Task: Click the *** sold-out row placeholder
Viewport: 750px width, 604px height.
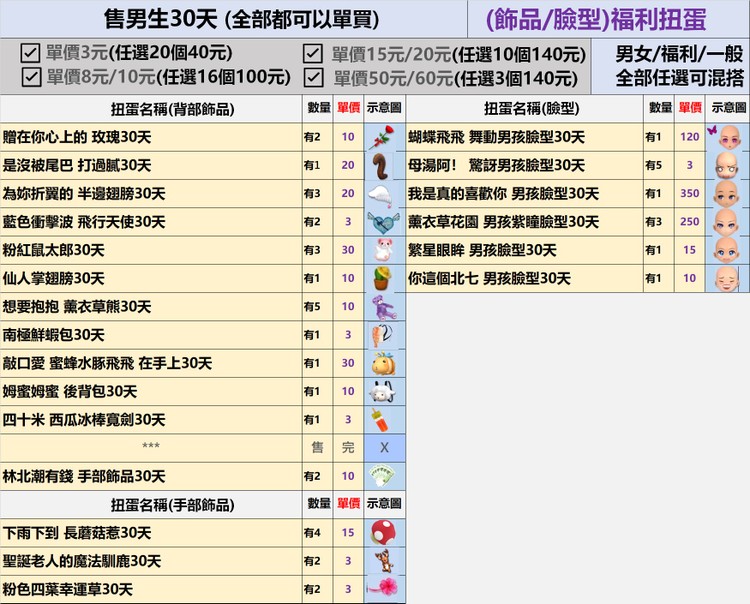Action: [x=151, y=446]
